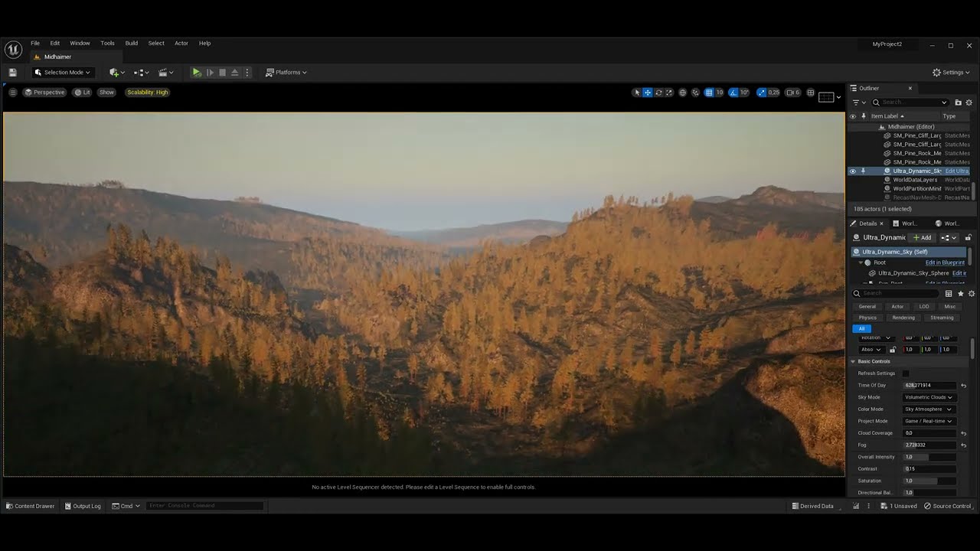This screenshot has height=551, width=980.
Task: Reset Time Of Day to default
Action: 963,386
